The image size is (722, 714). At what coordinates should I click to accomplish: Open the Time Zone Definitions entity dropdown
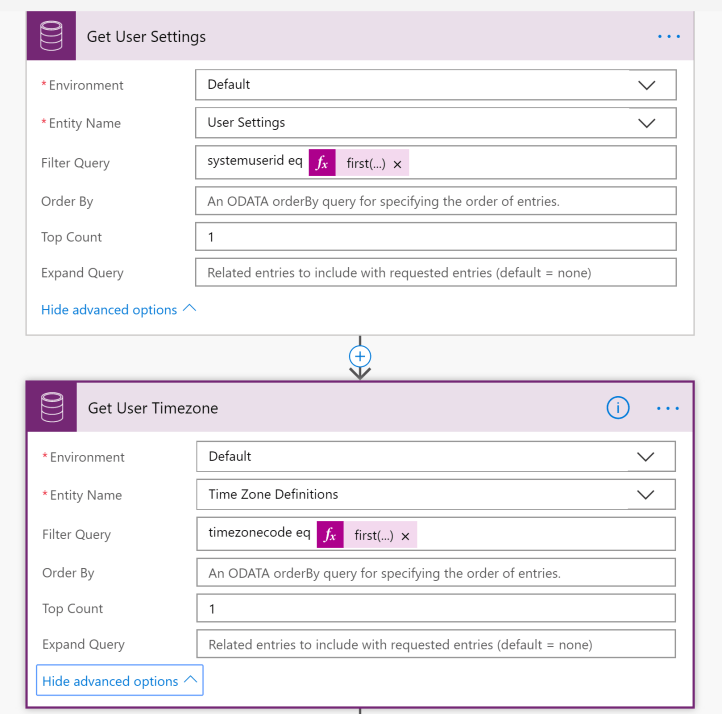[x=646, y=495]
